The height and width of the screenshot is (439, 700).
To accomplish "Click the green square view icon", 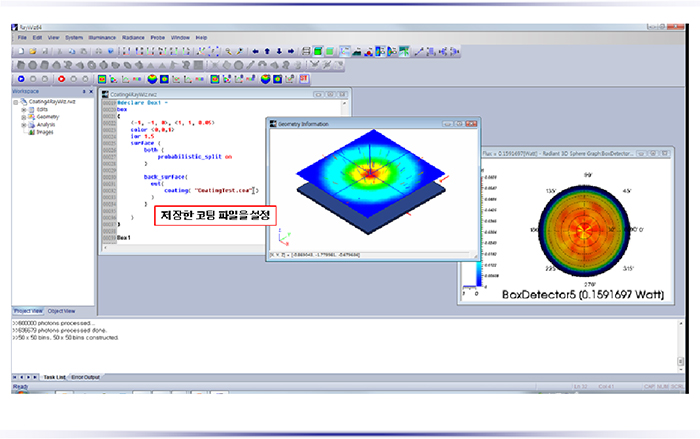I will pos(318,50).
